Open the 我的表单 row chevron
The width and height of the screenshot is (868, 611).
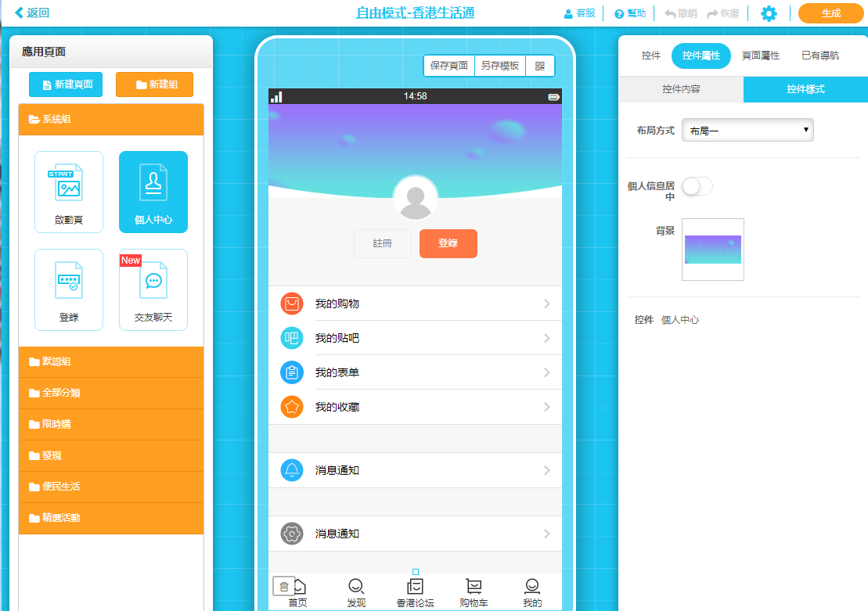click(547, 372)
